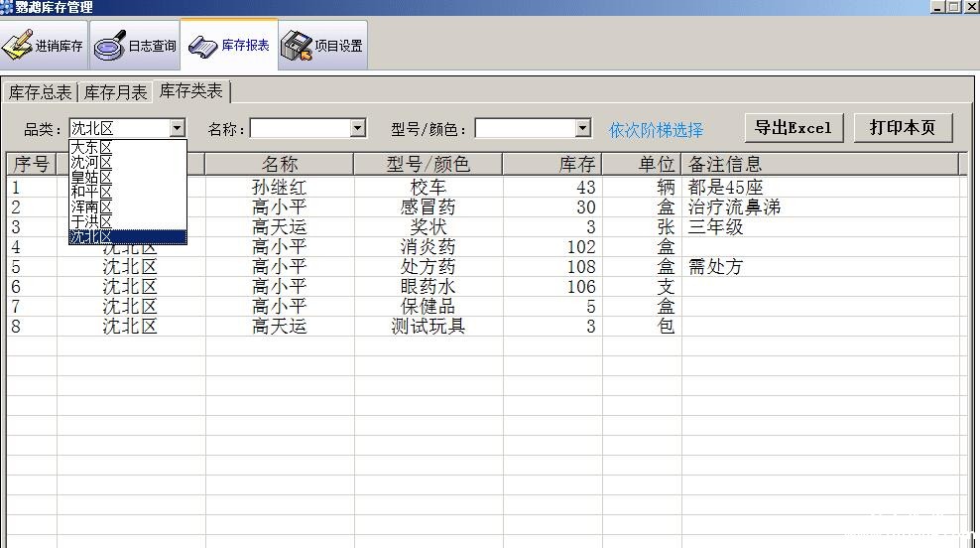
Task: Click stock value 102
Action: coord(580,247)
